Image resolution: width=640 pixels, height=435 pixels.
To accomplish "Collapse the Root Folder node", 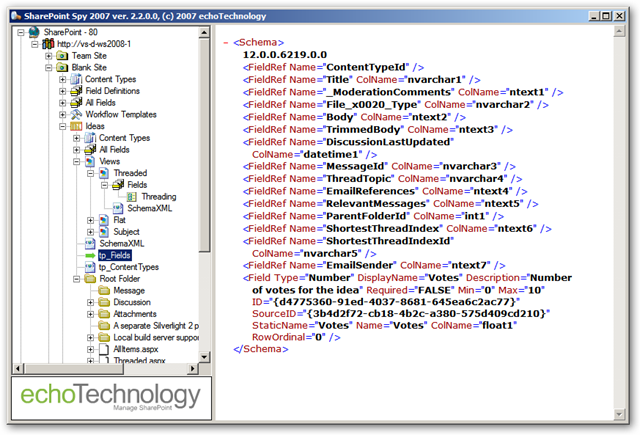I will coord(76,279).
